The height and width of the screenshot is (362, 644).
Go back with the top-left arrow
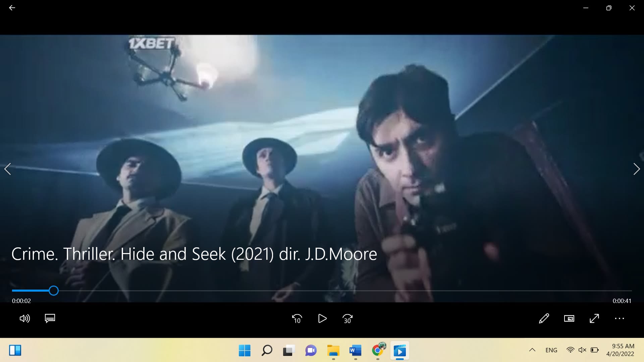click(12, 8)
